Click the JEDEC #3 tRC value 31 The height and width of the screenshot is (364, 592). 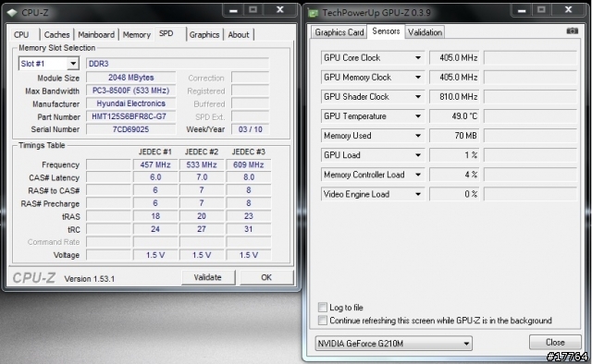(249, 229)
